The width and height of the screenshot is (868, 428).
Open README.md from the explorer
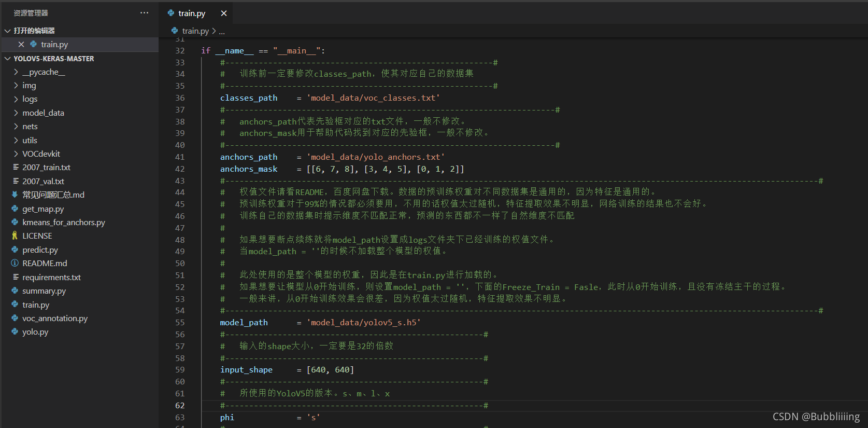pos(45,264)
